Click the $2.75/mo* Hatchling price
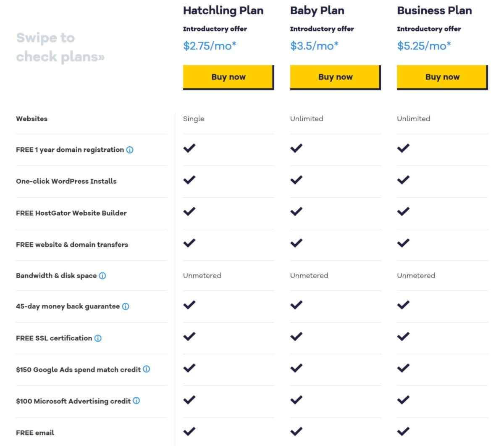This screenshot has height=446, width=504. 210,46
